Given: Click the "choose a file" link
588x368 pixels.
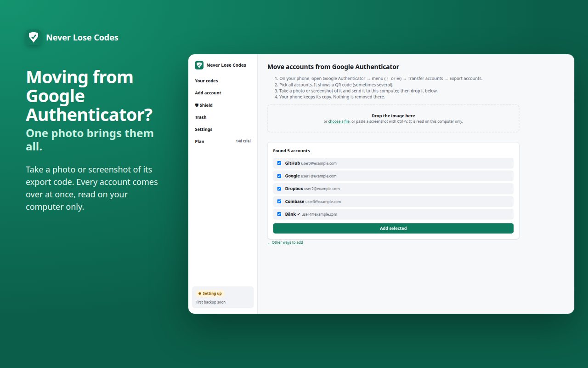Looking at the screenshot, I should 339,122.
